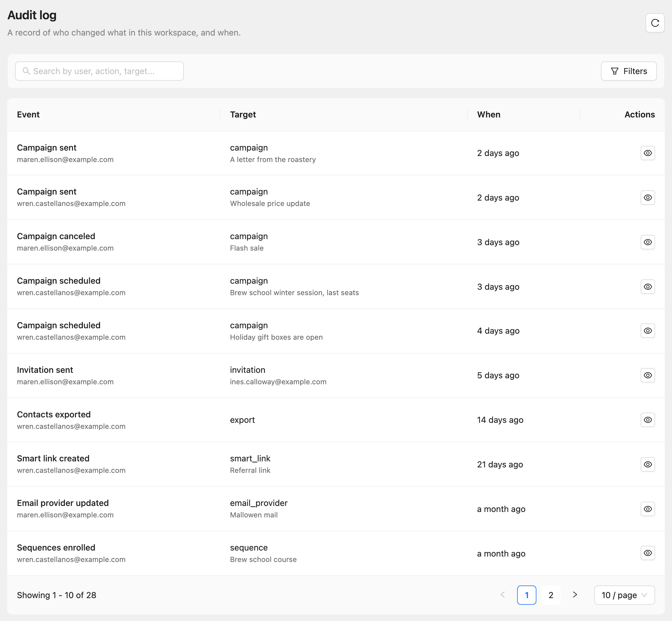Select 'Wholesale price update' target text
This screenshot has height=621, width=672.
coord(270,203)
